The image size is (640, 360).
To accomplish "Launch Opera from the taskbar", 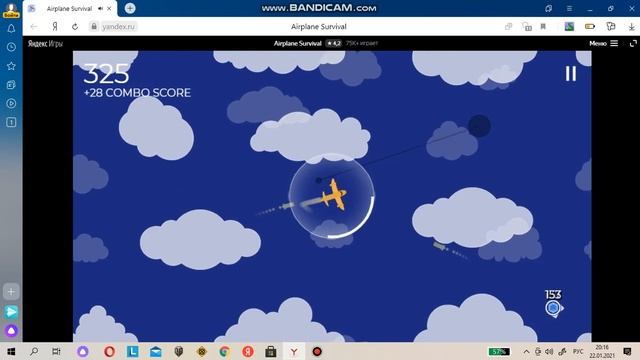I will click(109, 351).
